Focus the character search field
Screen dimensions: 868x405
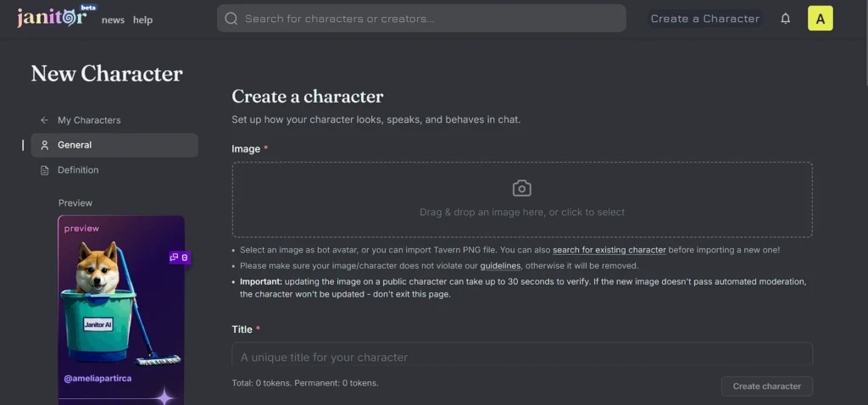point(421,19)
